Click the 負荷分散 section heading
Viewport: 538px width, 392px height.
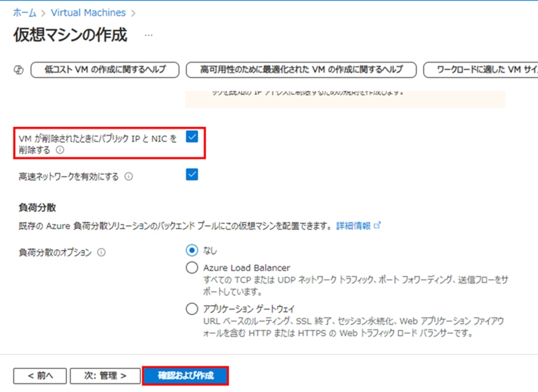pyautogui.click(x=37, y=208)
